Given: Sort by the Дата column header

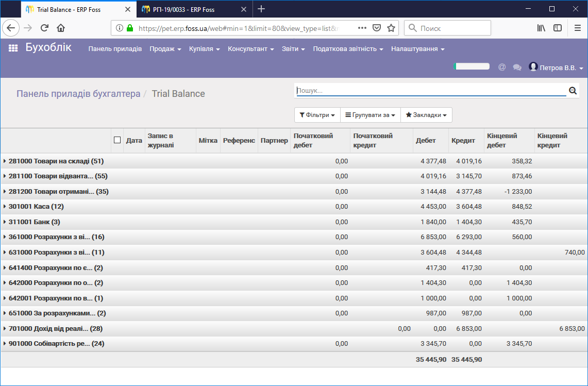Looking at the screenshot, I should tap(134, 140).
